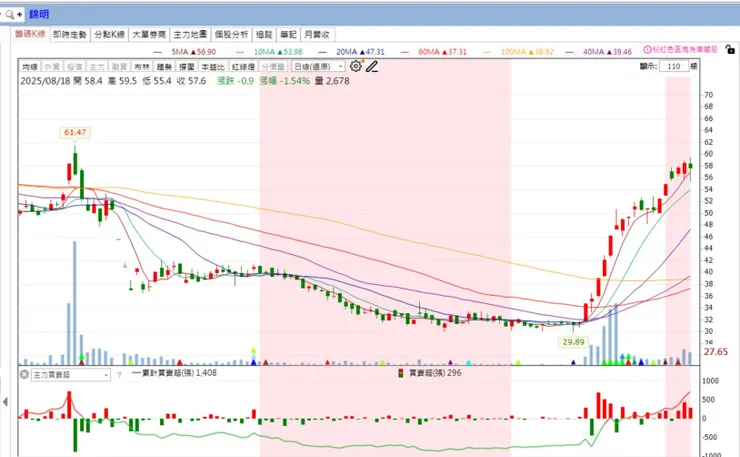This screenshot has width=740, height=457.
Task: Close the 主力買賣超 indicator with the X icon
Action: click(24, 374)
